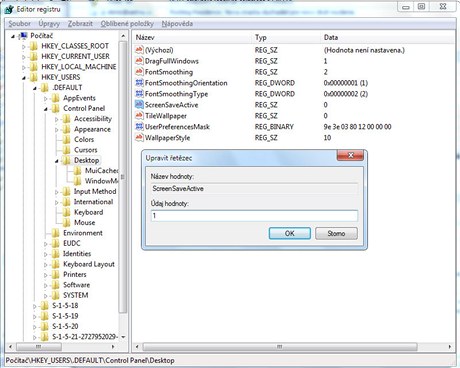Select the Software folder icon

click(x=56, y=285)
